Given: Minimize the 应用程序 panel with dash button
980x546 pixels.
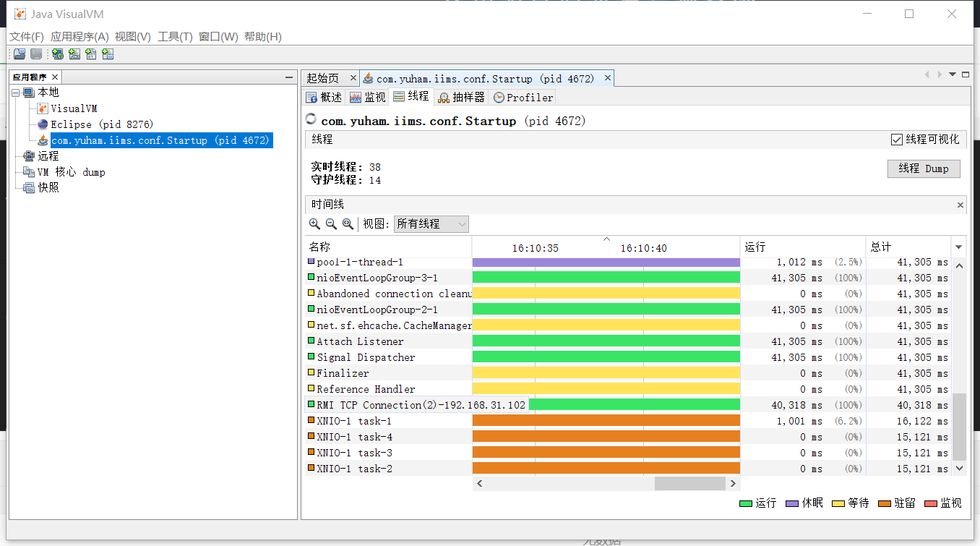Looking at the screenshot, I should [x=289, y=77].
